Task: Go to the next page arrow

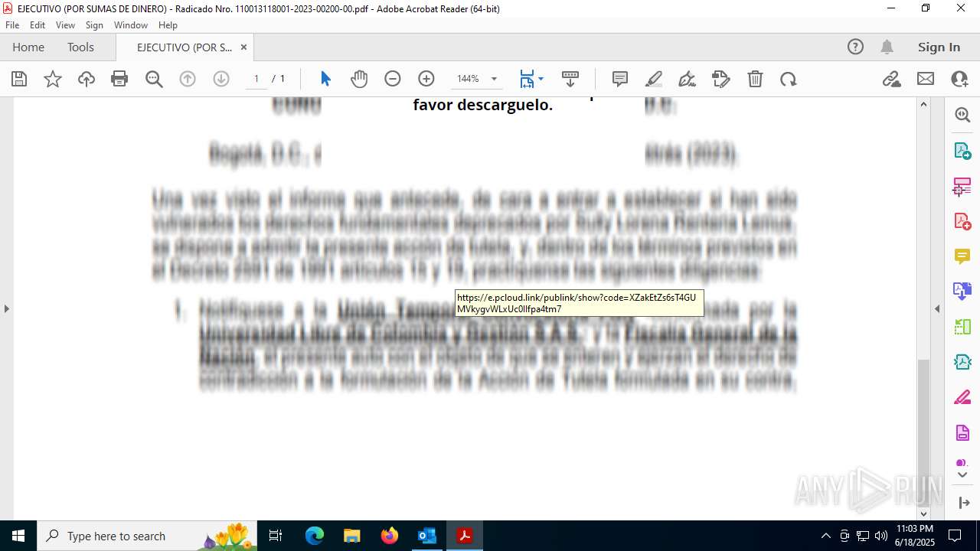Action: [x=221, y=79]
